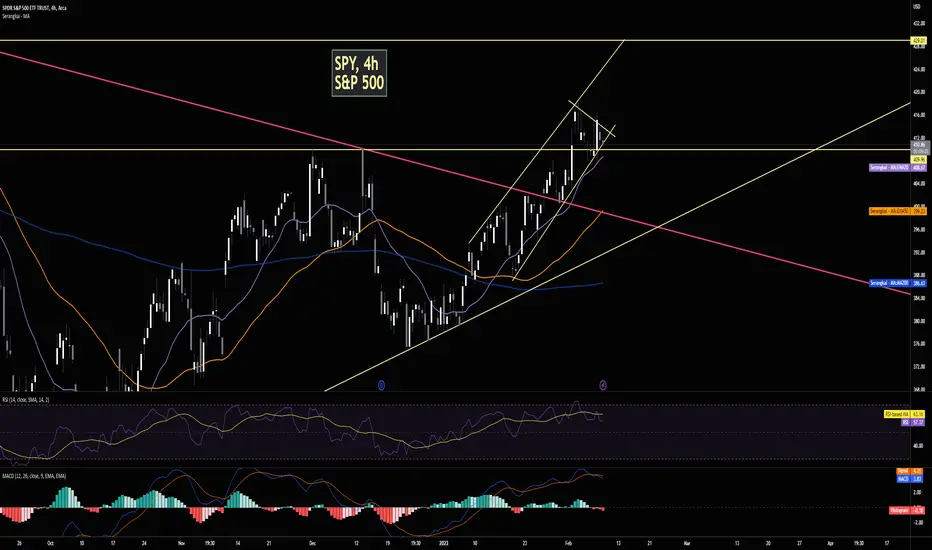Select the SPY, 4h S&P 500 text box
The width and height of the screenshot is (932, 550).
[x=359, y=73]
